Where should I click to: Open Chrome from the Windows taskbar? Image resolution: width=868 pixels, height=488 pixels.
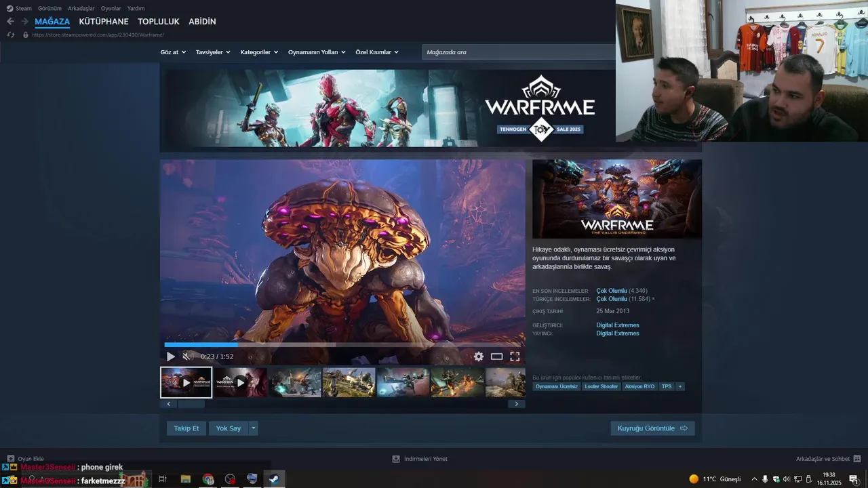208,479
